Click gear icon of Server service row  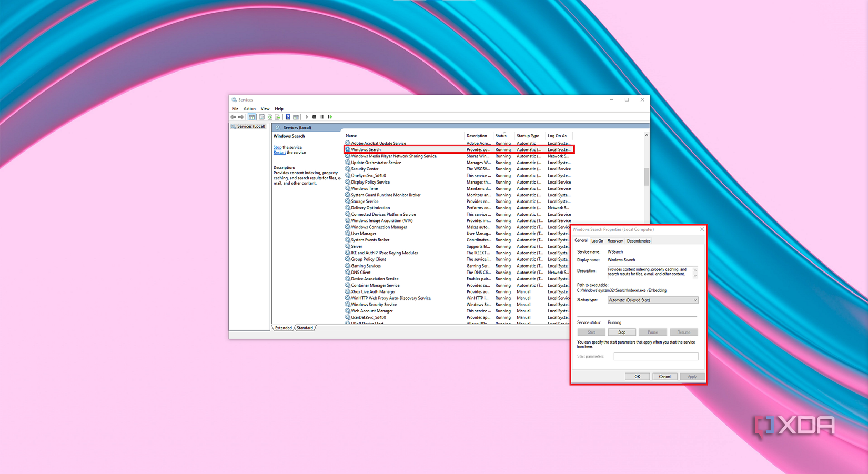point(348,246)
